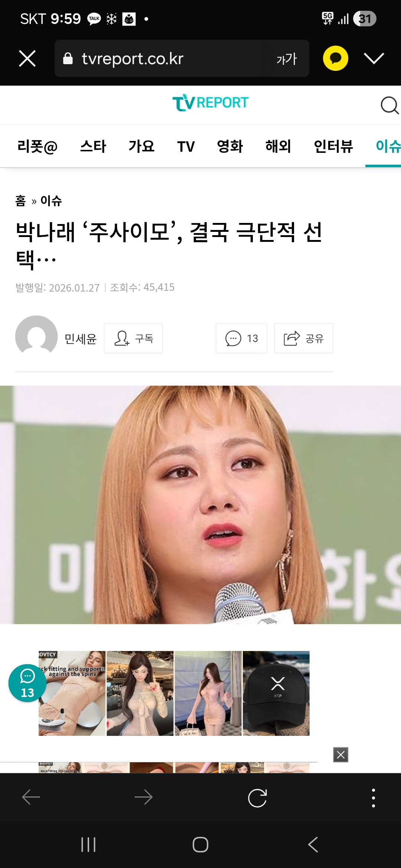Tap the black XRP cap ad thumbnail

tap(276, 693)
